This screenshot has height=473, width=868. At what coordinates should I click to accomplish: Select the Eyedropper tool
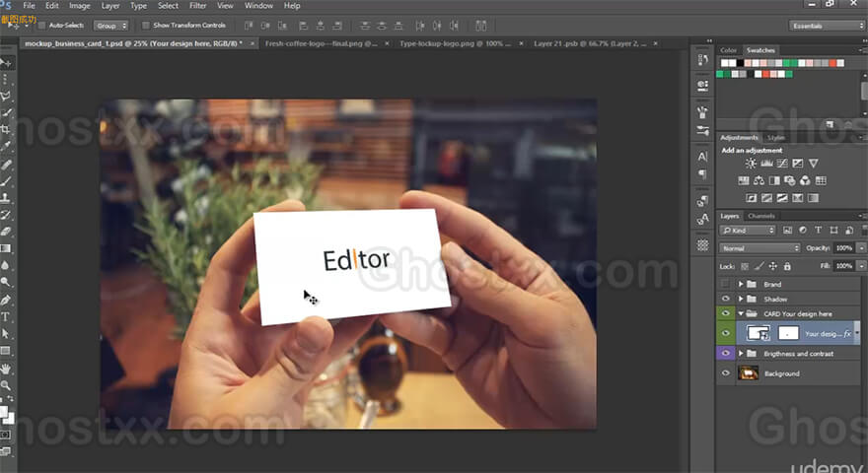point(6,146)
